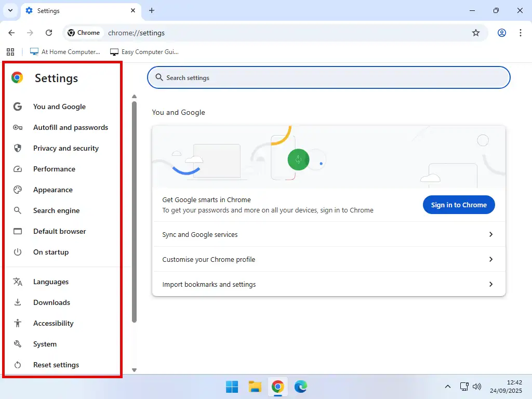This screenshot has height=399, width=532.
Task: Go to Appearance settings section
Action: (x=52, y=190)
